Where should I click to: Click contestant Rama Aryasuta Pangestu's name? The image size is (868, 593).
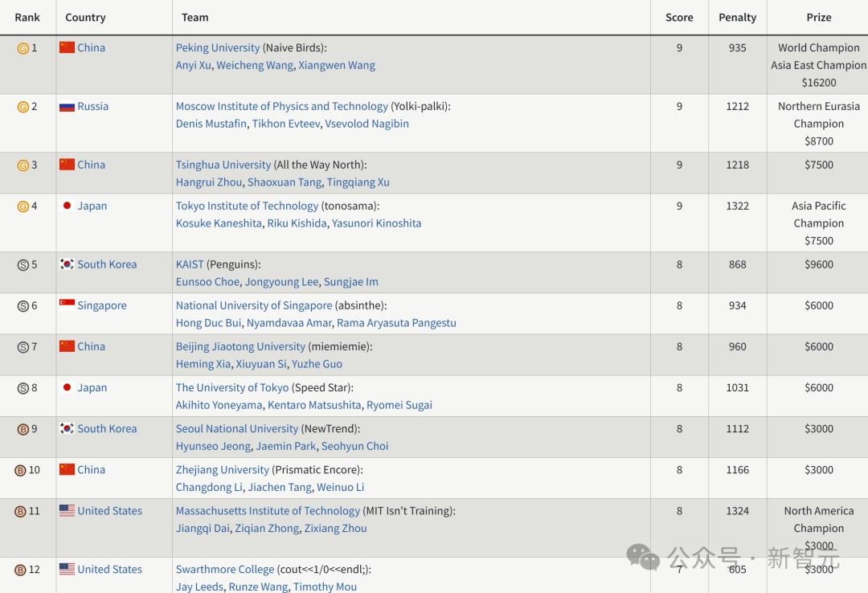396,323
